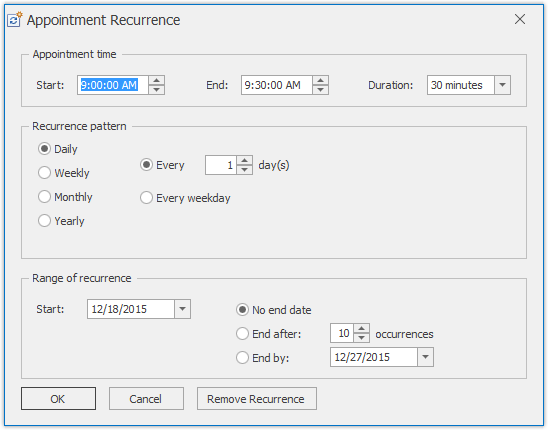
Task: Select the Every weekday option
Action: (x=185, y=198)
